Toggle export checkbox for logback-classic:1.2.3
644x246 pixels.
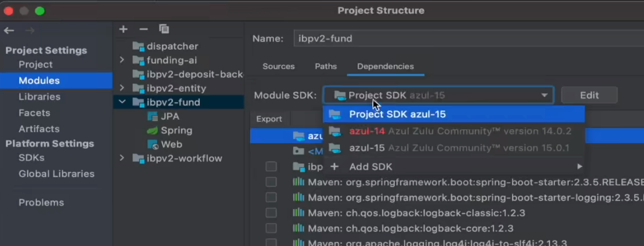271,213
